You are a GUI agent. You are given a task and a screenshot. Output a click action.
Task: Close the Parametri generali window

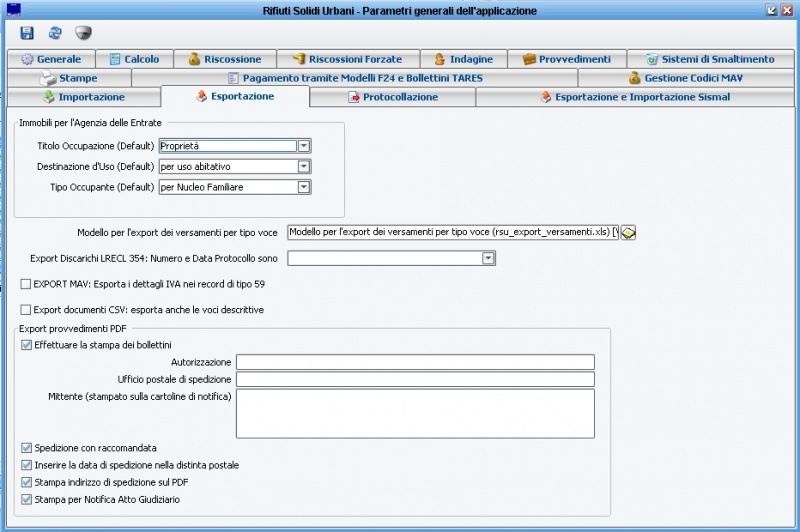click(x=787, y=10)
